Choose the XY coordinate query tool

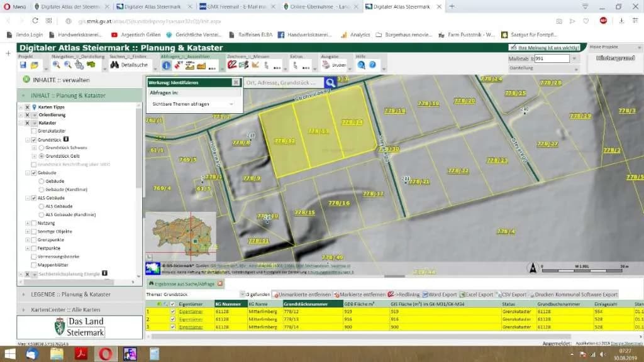178,65
